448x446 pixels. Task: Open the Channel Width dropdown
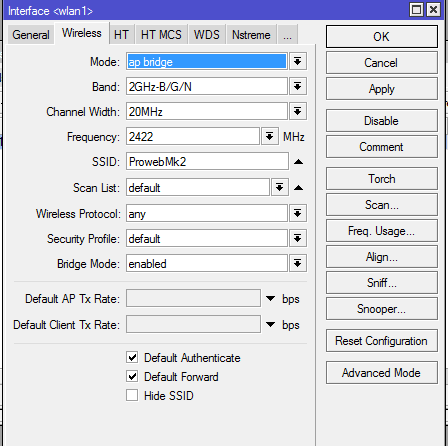[x=298, y=111]
